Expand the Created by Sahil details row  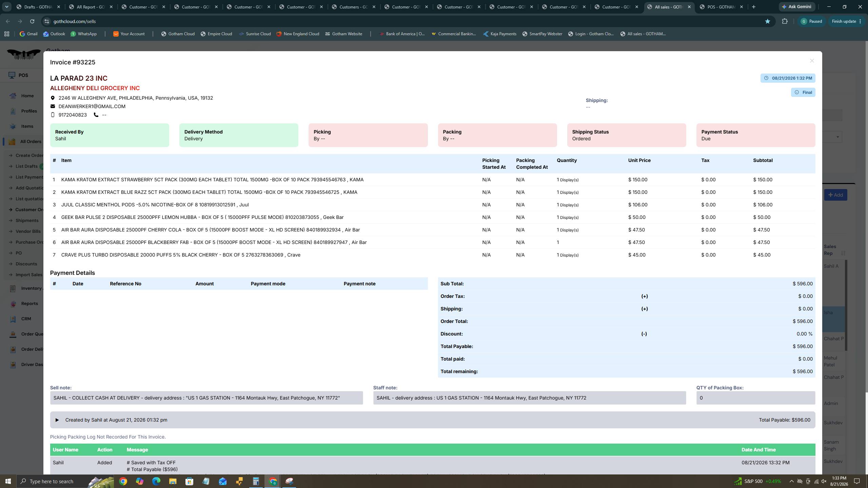pos(57,420)
